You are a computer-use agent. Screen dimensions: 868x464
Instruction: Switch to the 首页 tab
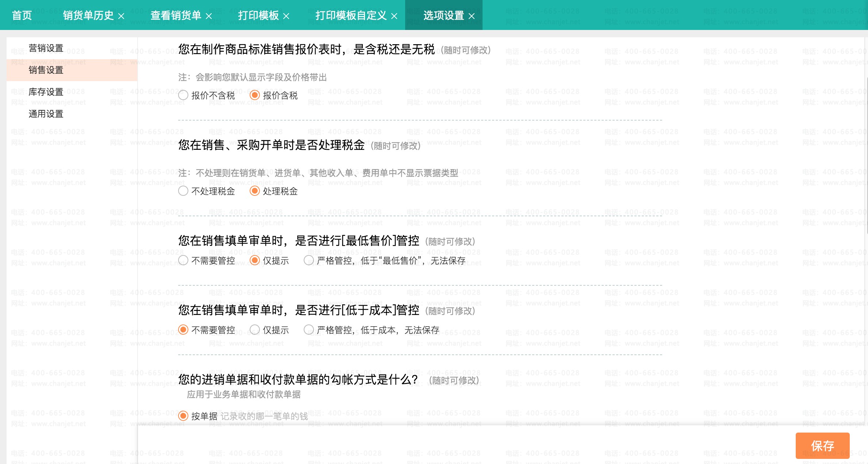(22, 15)
